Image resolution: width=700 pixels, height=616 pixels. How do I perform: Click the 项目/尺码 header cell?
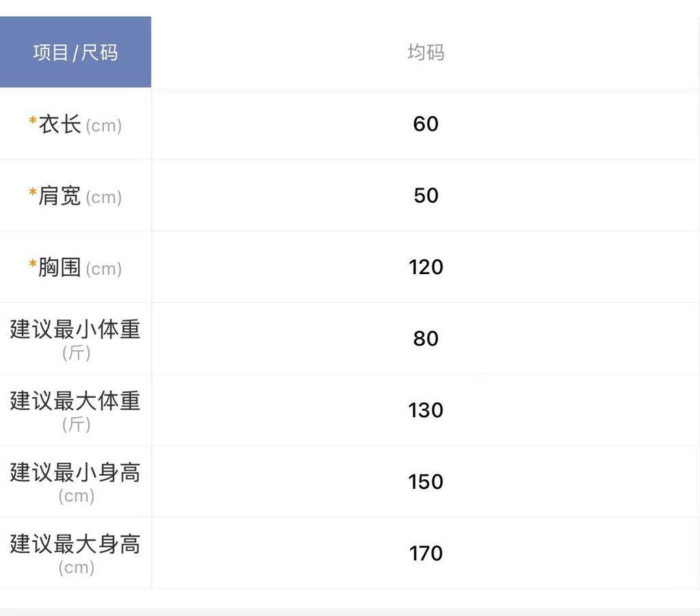[75, 53]
